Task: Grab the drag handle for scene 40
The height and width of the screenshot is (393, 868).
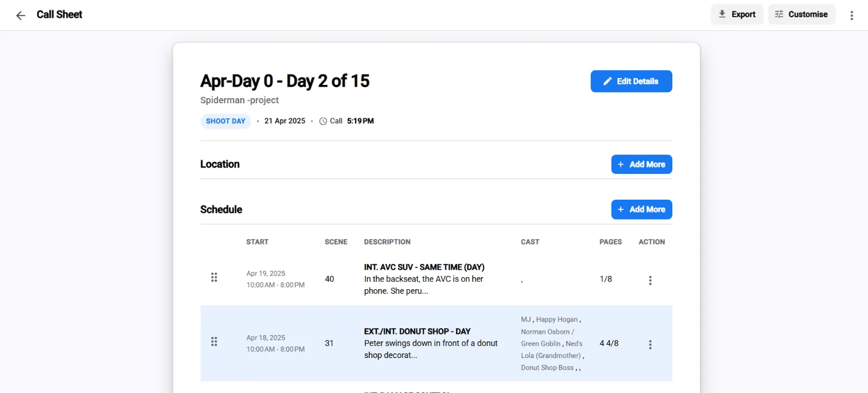Action: pyautogui.click(x=214, y=278)
